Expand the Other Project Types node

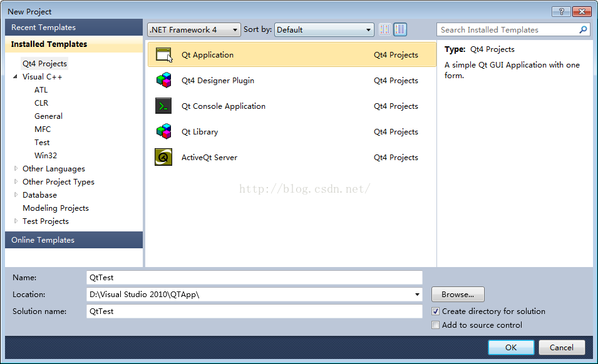(x=16, y=181)
